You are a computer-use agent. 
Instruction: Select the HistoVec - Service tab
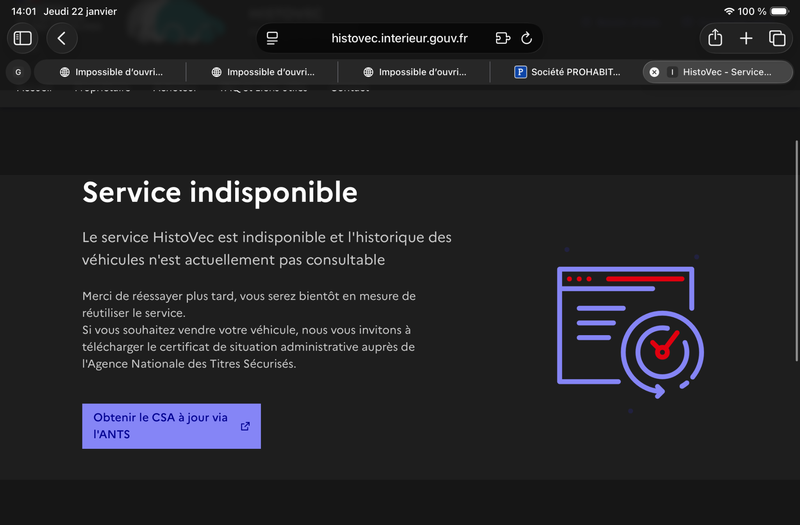pyautogui.click(x=725, y=72)
